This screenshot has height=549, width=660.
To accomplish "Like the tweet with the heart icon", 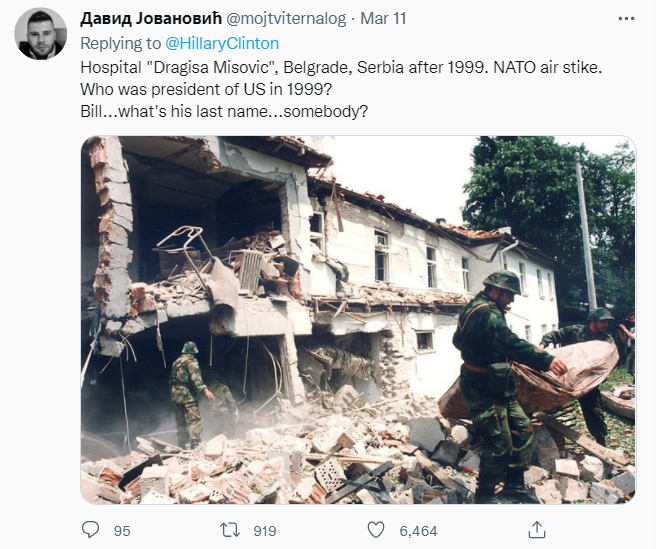I will click(378, 531).
